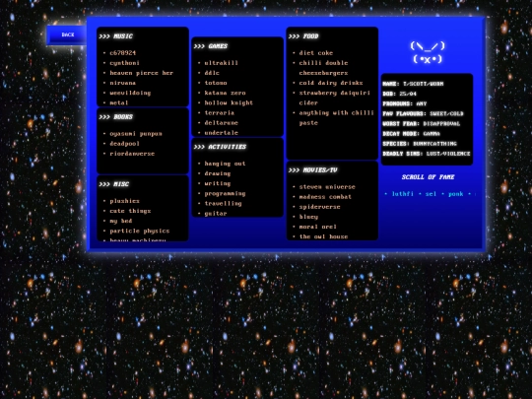Select 'deltarune' in the games list

(222, 123)
